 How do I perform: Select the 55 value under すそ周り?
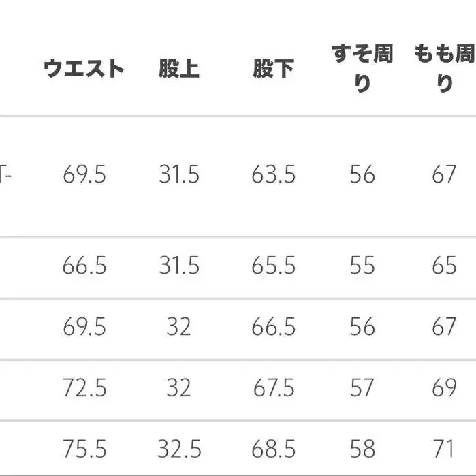click(x=362, y=266)
